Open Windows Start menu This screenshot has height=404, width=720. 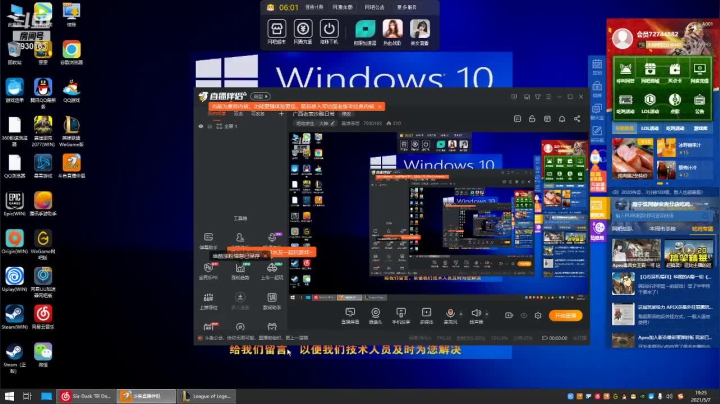9,396
